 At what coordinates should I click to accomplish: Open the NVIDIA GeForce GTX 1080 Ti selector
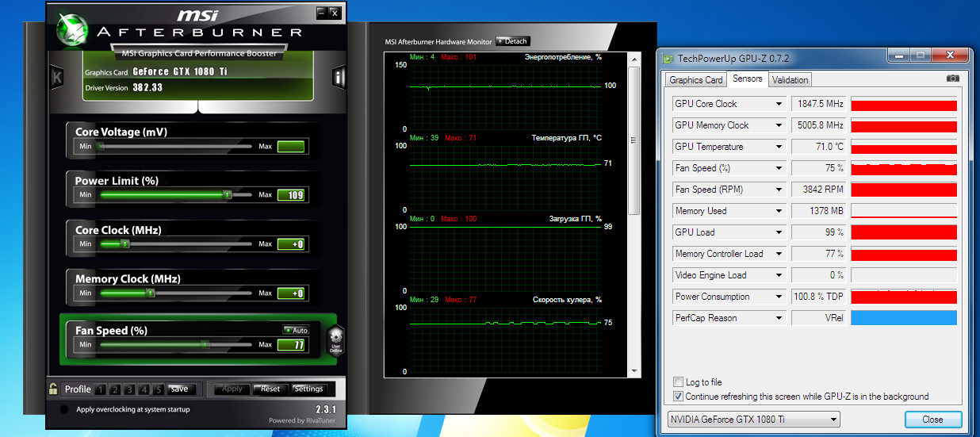coord(752,420)
